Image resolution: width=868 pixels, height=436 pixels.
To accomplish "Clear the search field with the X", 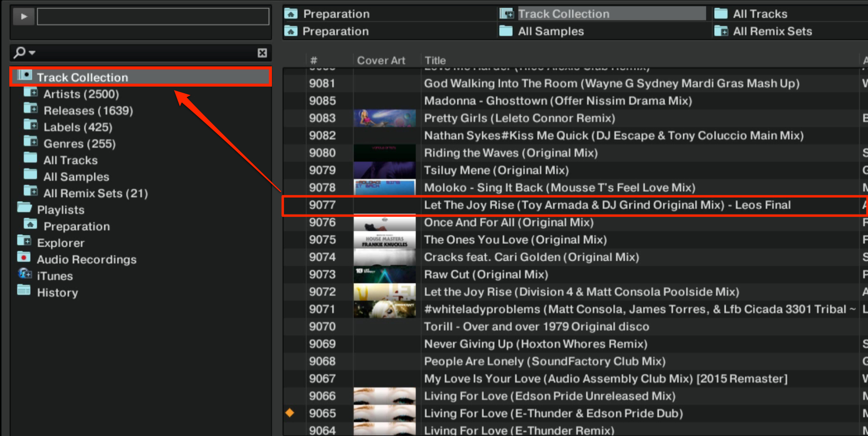I will pos(263,53).
